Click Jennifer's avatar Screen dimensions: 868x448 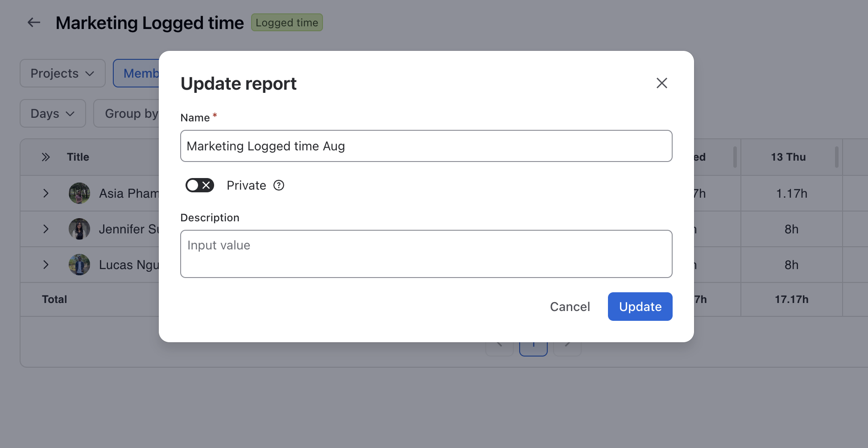coord(79,229)
